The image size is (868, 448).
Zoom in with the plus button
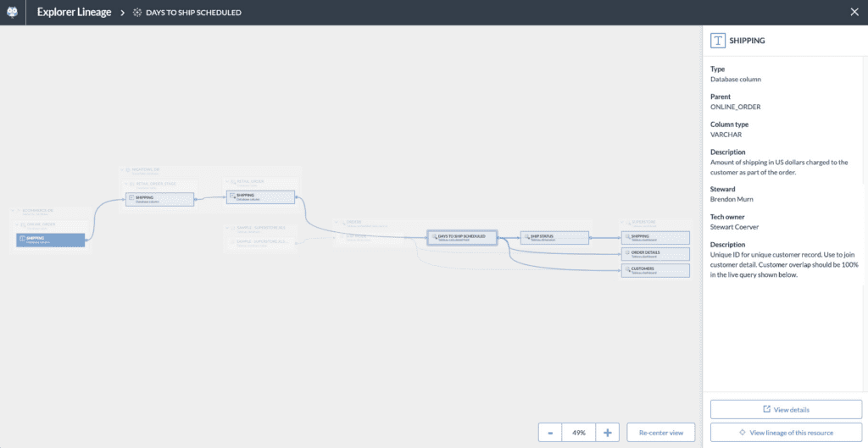(607, 433)
